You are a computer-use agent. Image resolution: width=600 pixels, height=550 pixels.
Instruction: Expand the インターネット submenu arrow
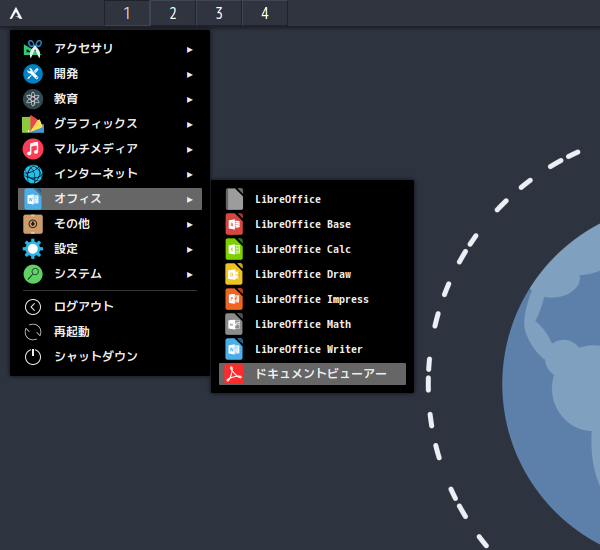tap(189, 175)
